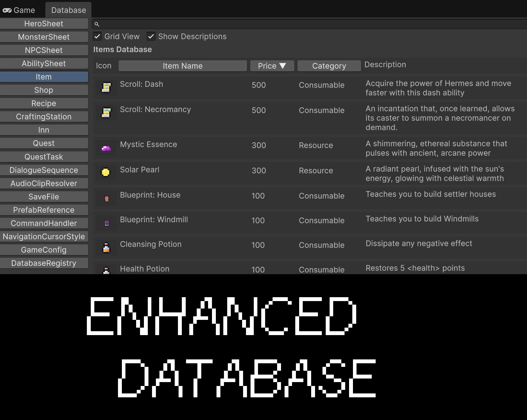
Task: Open the DatabaseRegistry sheet
Action: tap(44, 263)
